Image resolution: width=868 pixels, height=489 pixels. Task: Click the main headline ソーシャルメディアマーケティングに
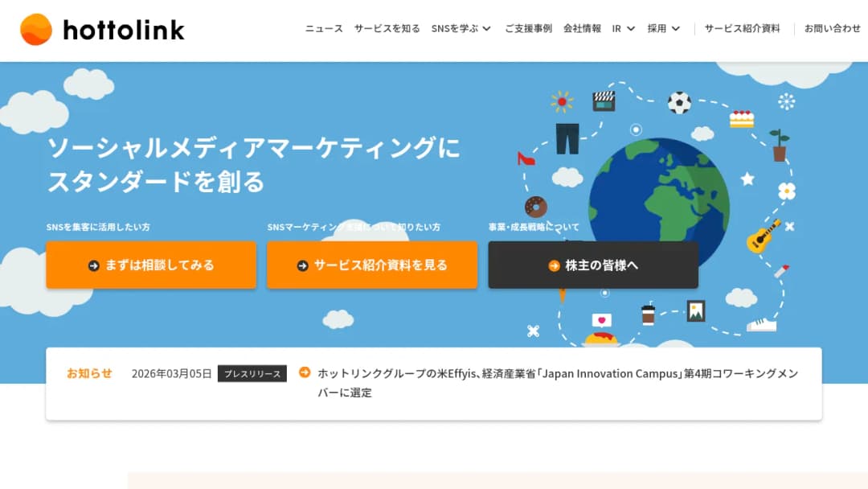pos(253,148)
